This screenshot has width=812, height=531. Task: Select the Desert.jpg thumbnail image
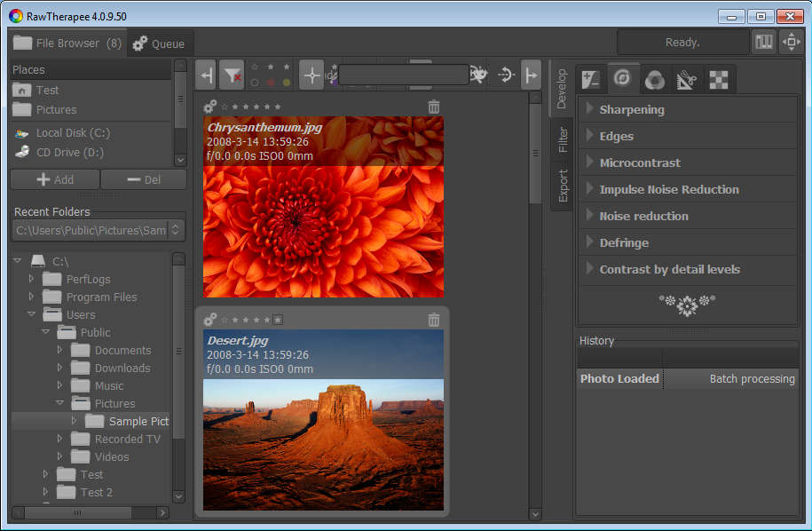pyautogui.click(x=323, y=444)
